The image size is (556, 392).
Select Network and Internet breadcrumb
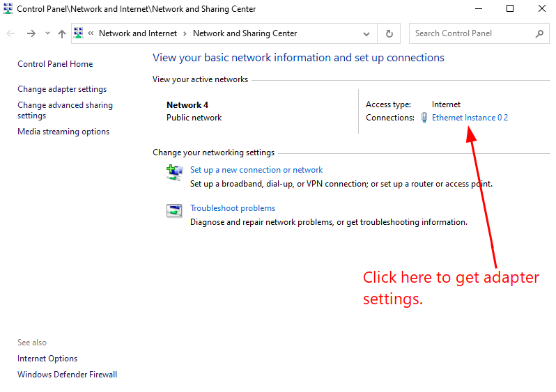click(x=138, y=33)
